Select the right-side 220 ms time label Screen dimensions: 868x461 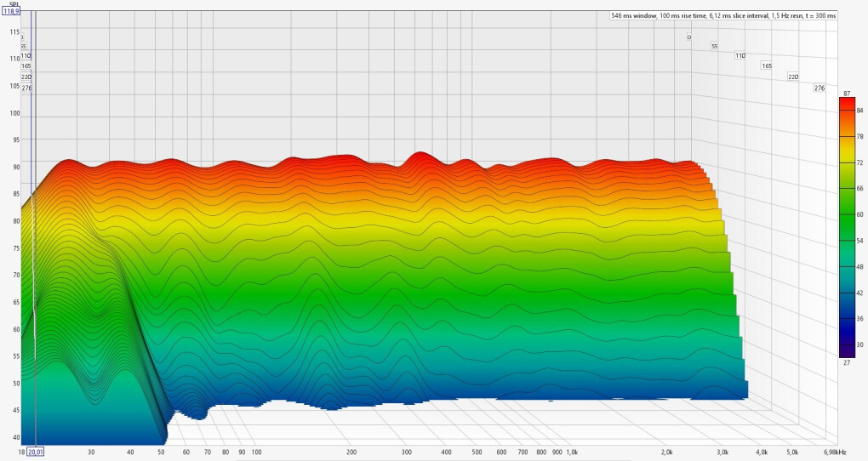click(793, 77)
